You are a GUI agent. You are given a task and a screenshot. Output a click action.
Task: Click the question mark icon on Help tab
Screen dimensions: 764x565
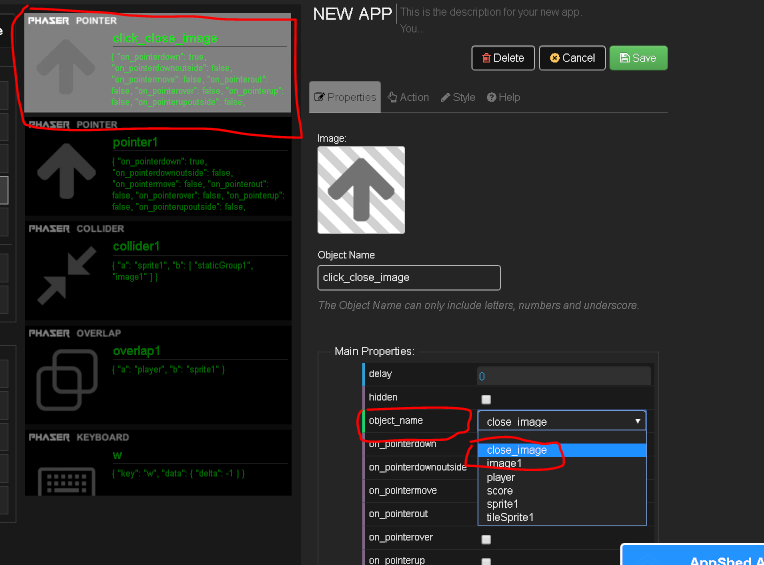click(x=491, y=97)
